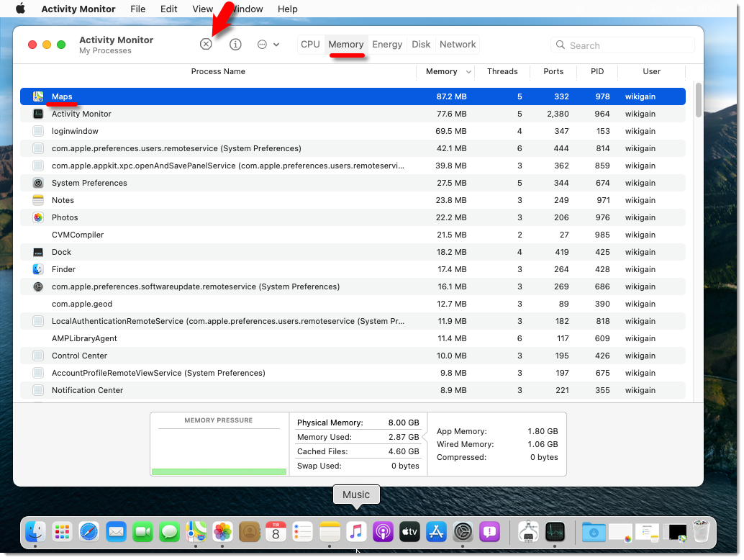Viewport: 744px width, 560px height.
Task: Click the 87.2 MB memory value
Action: (x=451, y=96)
